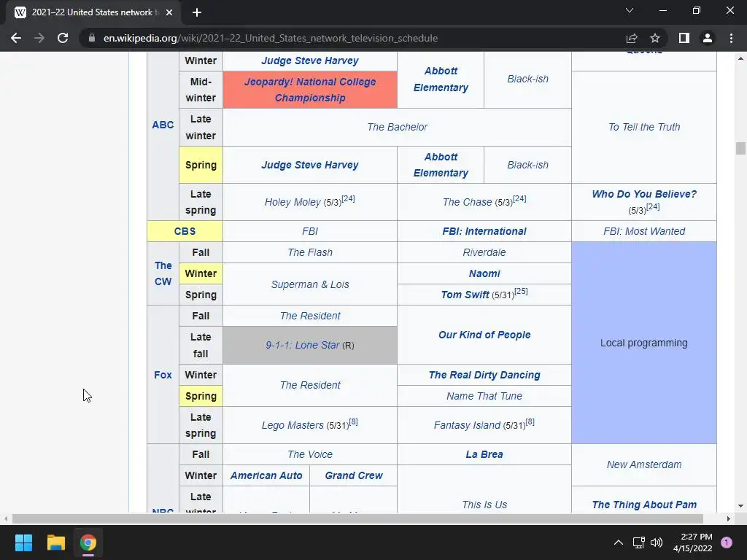Open citation 24 next to Holey Moley

point(348,198)
